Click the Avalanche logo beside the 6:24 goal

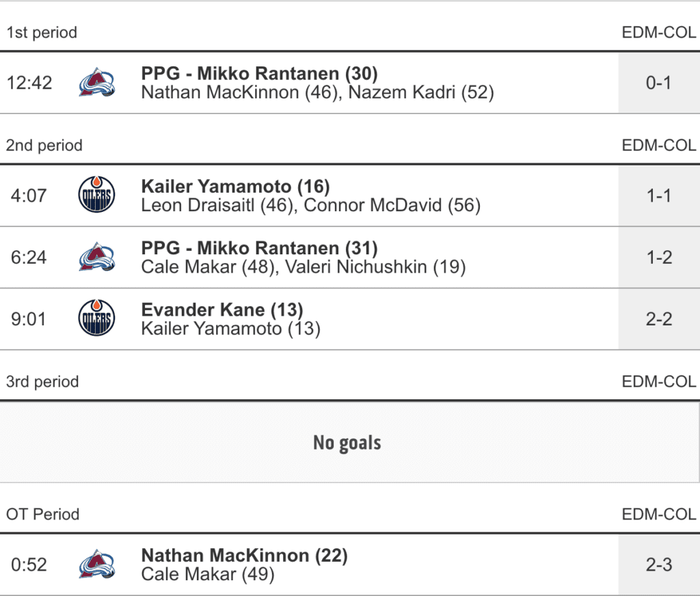point(96,257)
